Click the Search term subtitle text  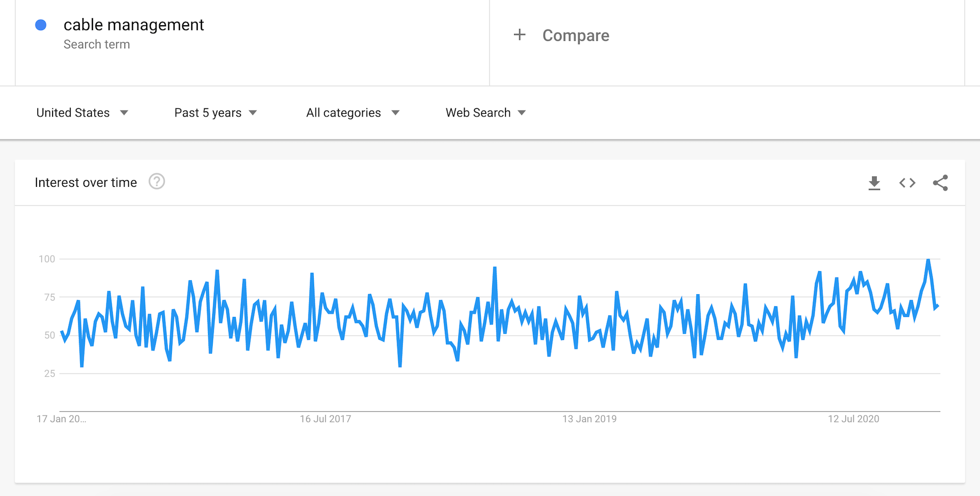click(x=97, y=45)
